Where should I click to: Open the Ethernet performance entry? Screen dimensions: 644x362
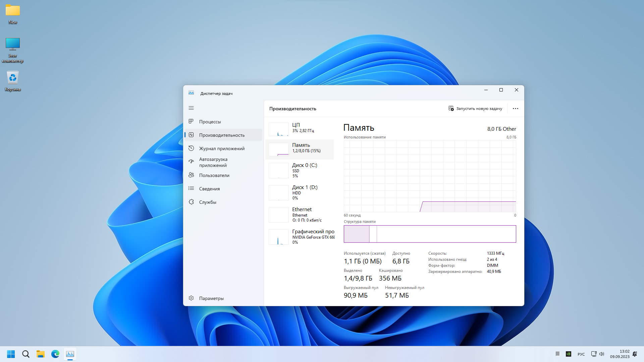[x=300, y=215]
